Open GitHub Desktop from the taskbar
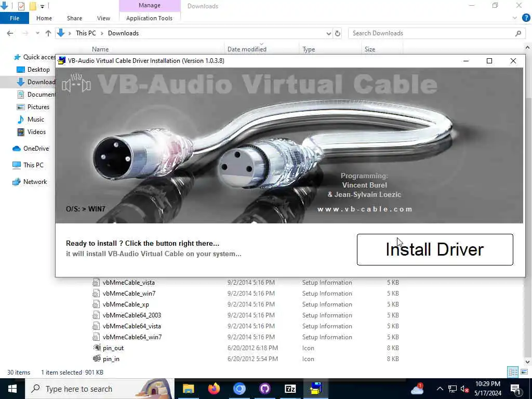532x399 pixels. coord(264,389)
